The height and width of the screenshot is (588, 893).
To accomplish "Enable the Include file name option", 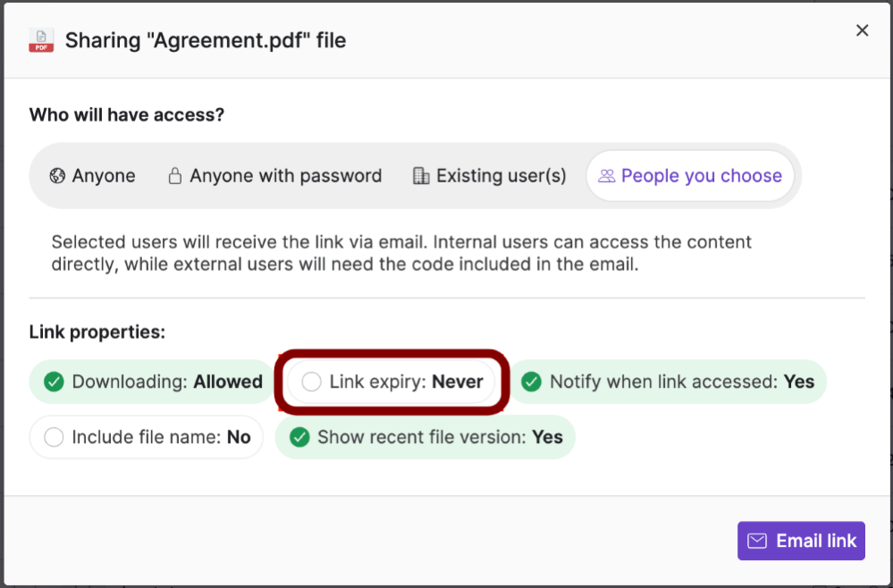I will point(146,437).
